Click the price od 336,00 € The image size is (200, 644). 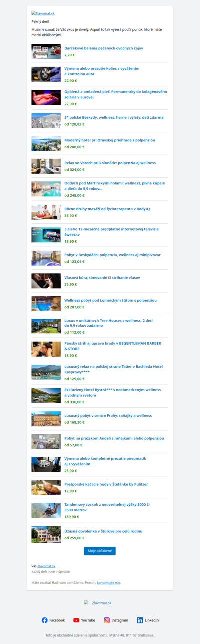(x=74, y=402)
